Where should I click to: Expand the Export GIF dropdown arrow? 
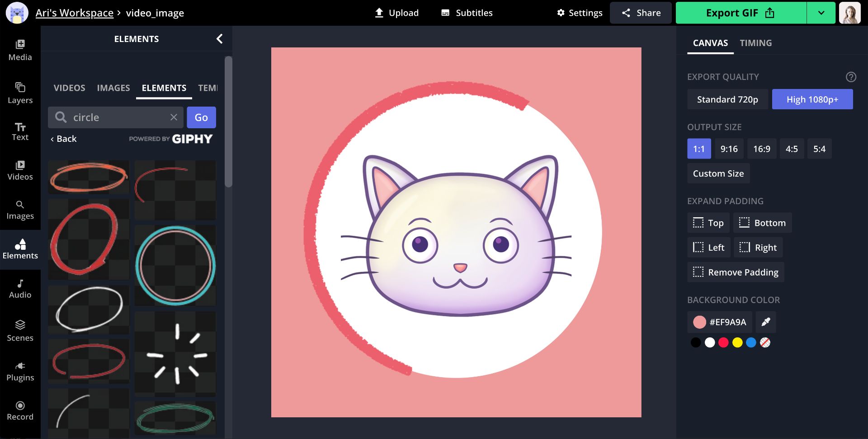coord(821,13)
